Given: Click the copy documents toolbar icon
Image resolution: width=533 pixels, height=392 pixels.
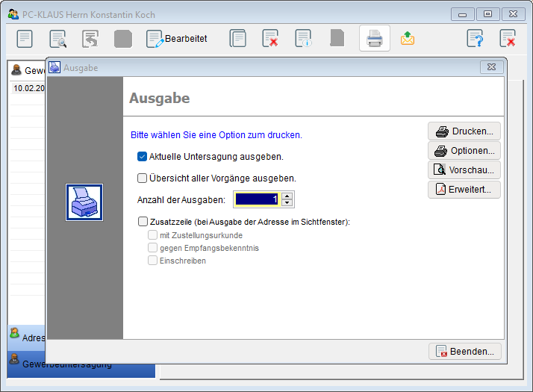Looking at the screenshot, I should click(237, 39).
